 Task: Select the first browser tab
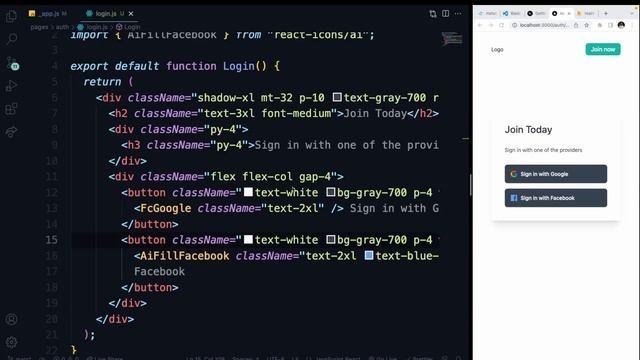[x=488, y=13]
